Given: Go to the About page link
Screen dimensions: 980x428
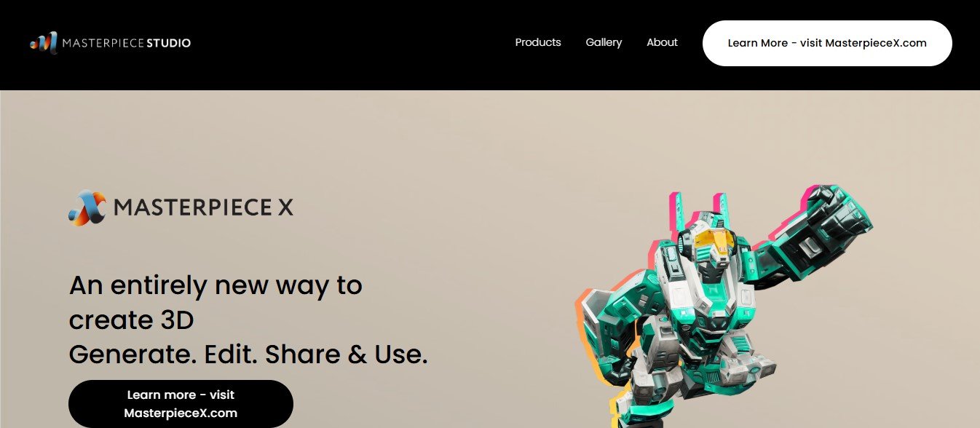Looking at the screenshot, I should 662,42.
